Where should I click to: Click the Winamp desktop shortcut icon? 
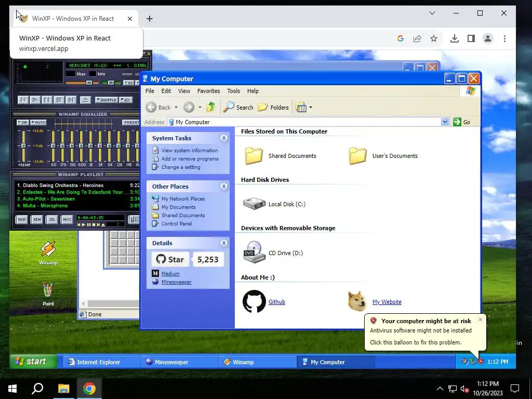48,253
